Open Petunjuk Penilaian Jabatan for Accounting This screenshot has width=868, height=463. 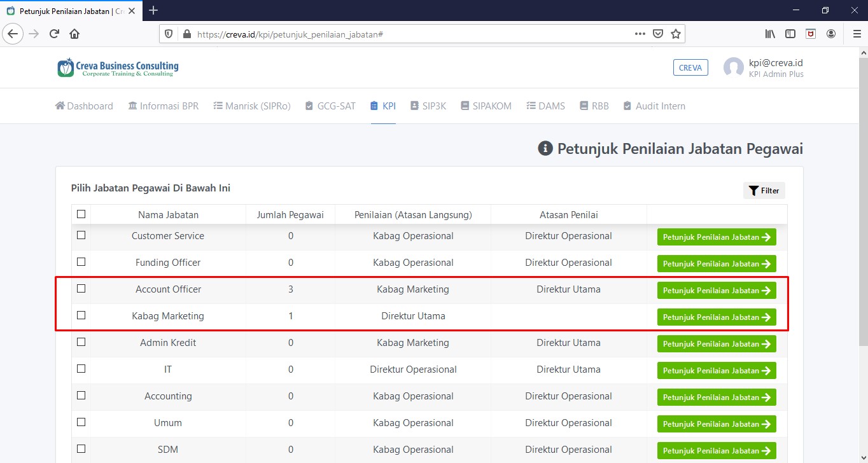(717, 397)
